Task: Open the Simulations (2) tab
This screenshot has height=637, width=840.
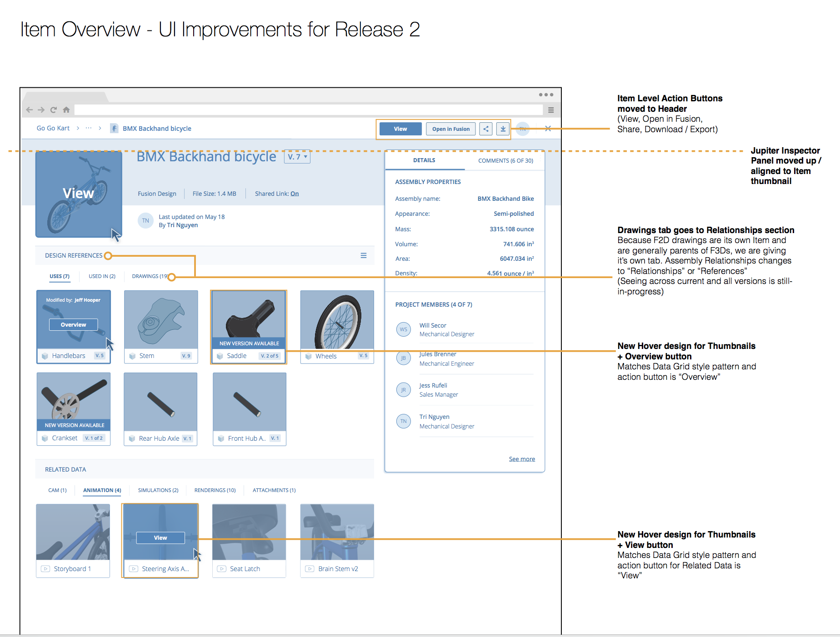Action: tap(158, 490)
